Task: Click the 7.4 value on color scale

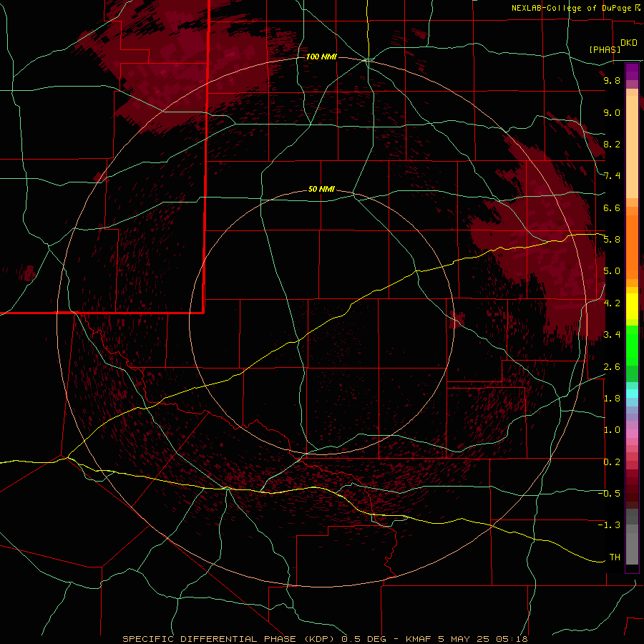Action: (612, 176)
